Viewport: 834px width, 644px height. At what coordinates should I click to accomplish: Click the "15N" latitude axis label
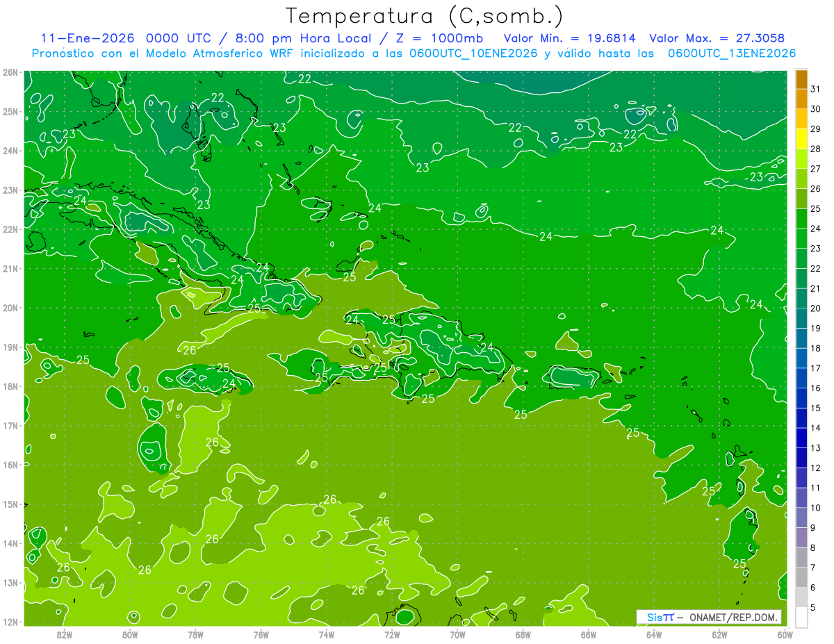coord(10,504)
